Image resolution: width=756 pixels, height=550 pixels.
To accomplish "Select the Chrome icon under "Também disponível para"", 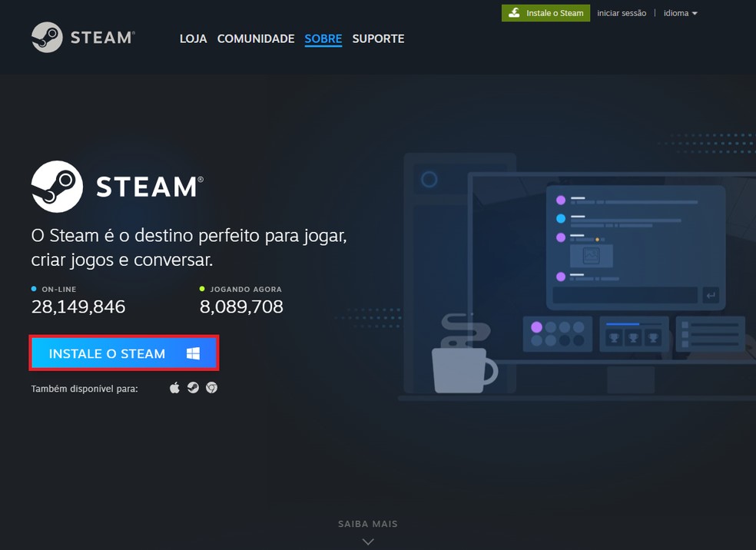I will pyautogui.click(x=213, y=388).
